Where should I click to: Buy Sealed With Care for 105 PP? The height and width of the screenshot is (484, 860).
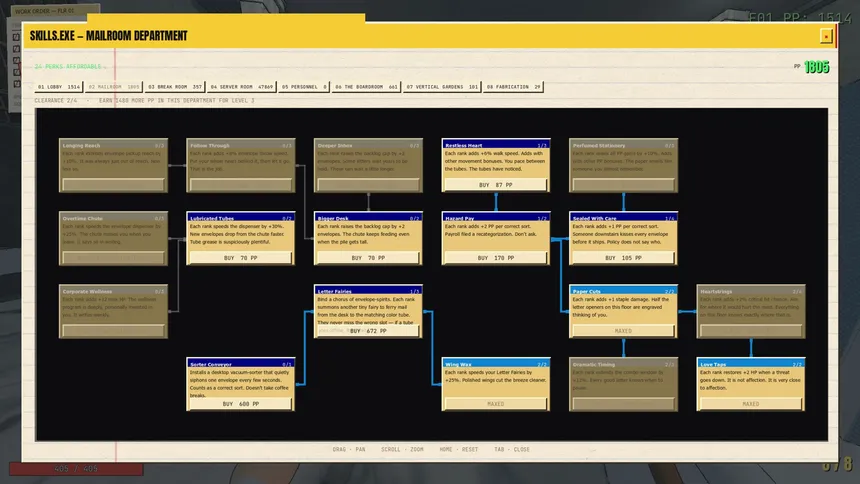click(x=623, y=257)
